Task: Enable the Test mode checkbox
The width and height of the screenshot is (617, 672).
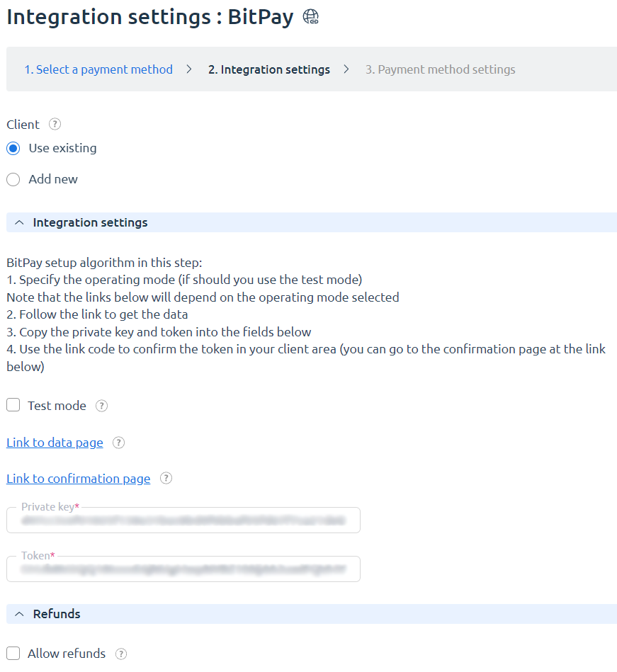Action: 13,405
